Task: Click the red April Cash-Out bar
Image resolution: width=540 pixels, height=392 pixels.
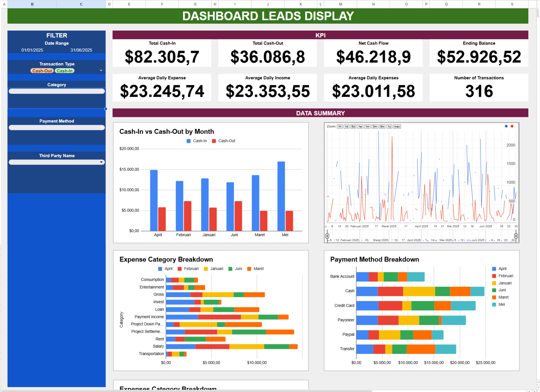Action: pos(162,219)
